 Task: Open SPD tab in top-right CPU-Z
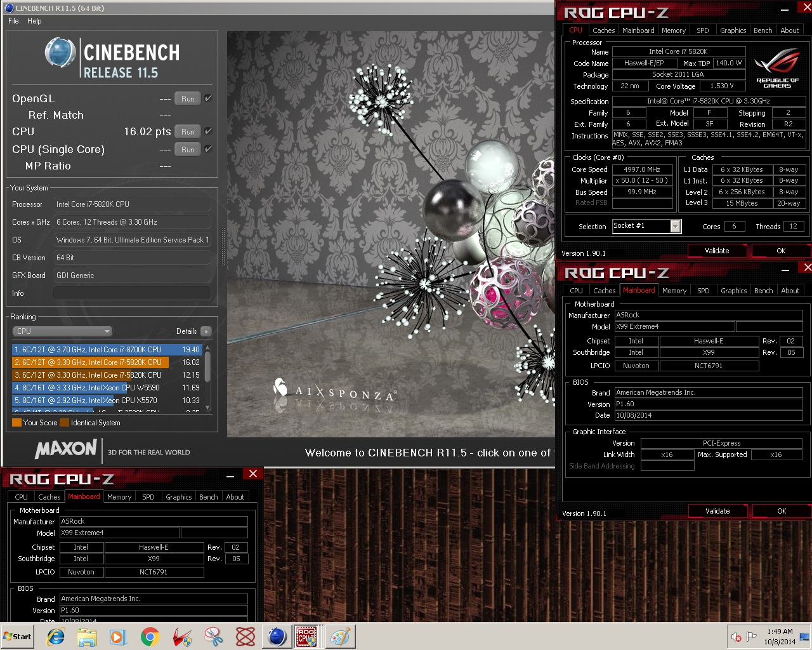(x=703, y=30)
